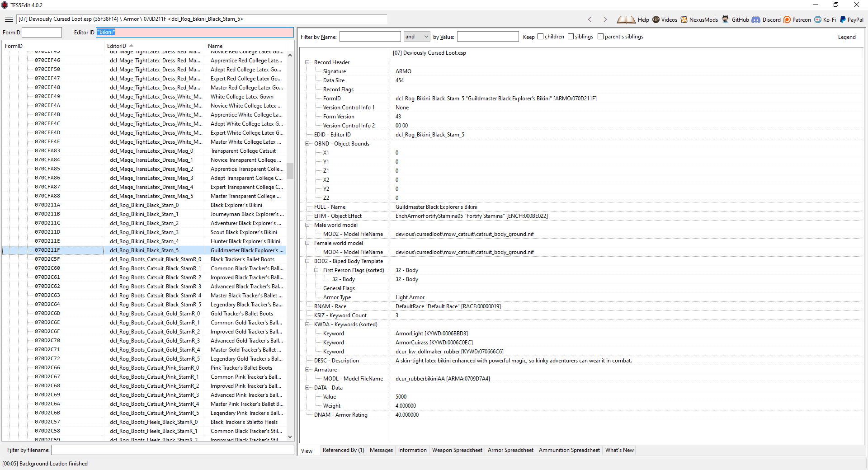Click the DESC - Description text value

click(x=514, y=361)
